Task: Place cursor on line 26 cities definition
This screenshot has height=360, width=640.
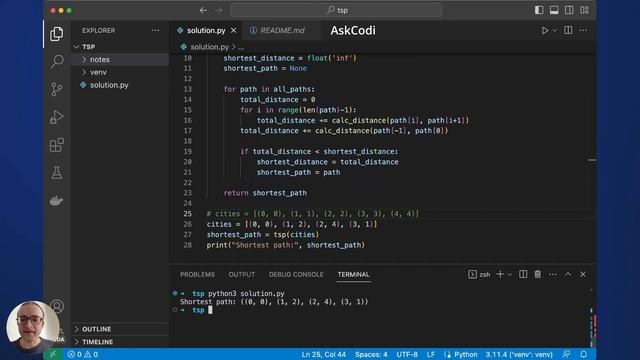Action: 292,224
